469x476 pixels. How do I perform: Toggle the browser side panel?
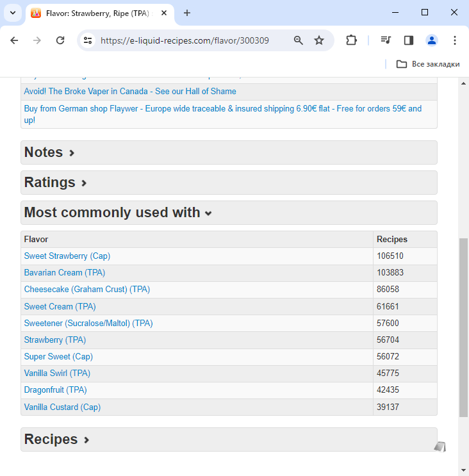pyautogui.click(x=409, y=40)
